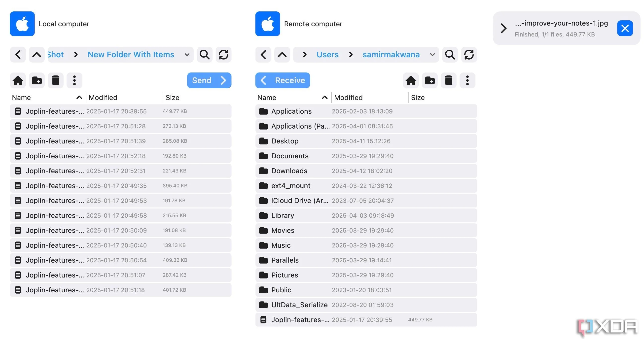Viewport: 644px width, 344px height.
Task: Select remote Applications (Pa... folder
Action: tap(366, 126)
